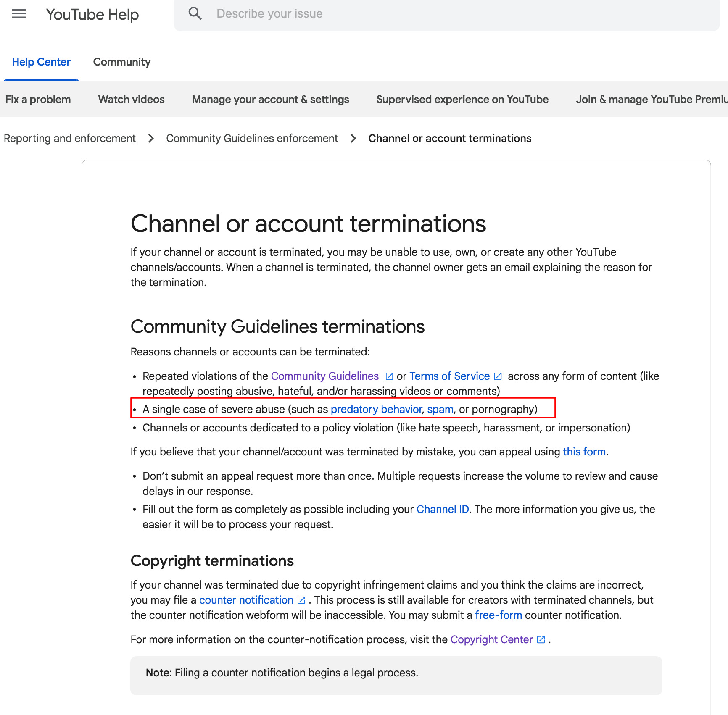The width and height of the screenshot is (728, 715).
Task: Follow the predatory behavior link
Action: (x=376, y=409)
